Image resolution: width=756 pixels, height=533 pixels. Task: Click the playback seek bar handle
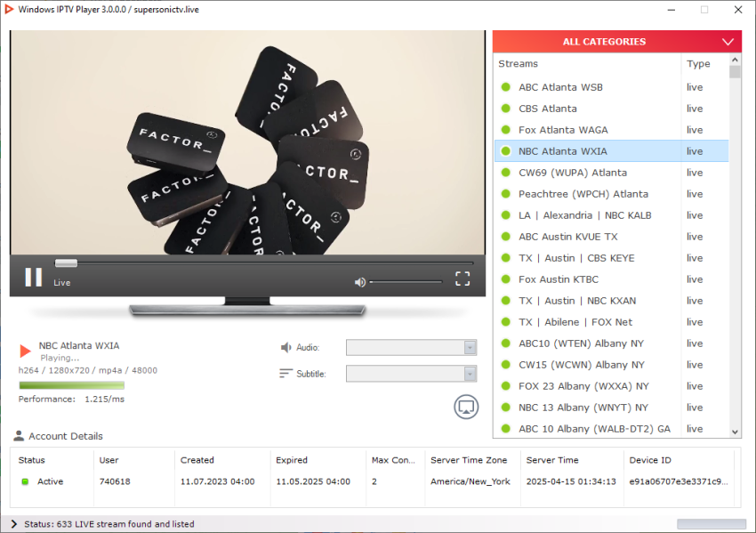pos(66,262)
